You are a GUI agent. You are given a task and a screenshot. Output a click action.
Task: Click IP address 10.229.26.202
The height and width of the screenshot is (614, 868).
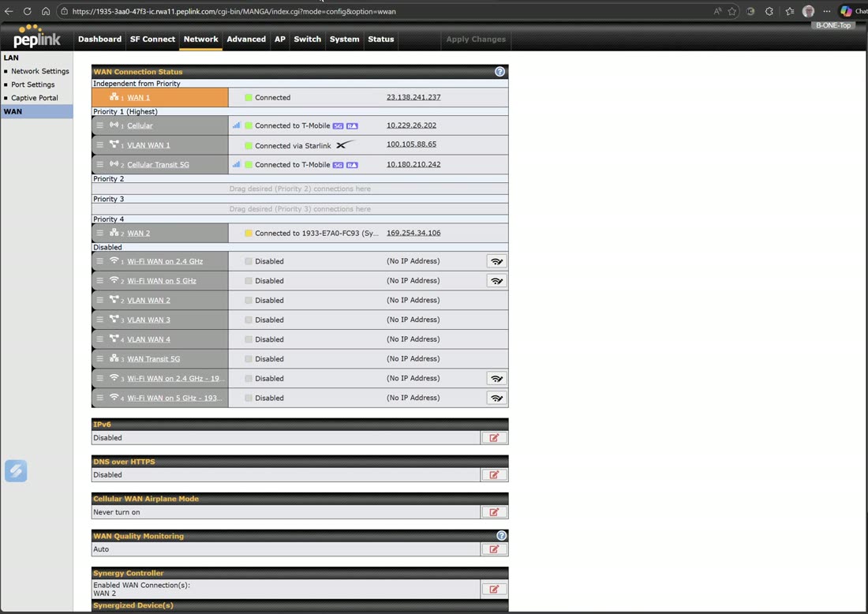pos(411,125)
